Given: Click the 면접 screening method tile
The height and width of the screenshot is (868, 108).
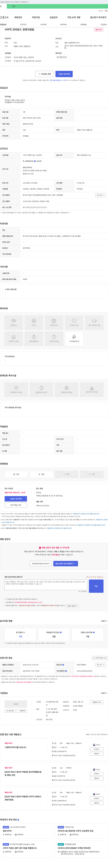Looking at the screenshot, I should (x=41, y=474).
